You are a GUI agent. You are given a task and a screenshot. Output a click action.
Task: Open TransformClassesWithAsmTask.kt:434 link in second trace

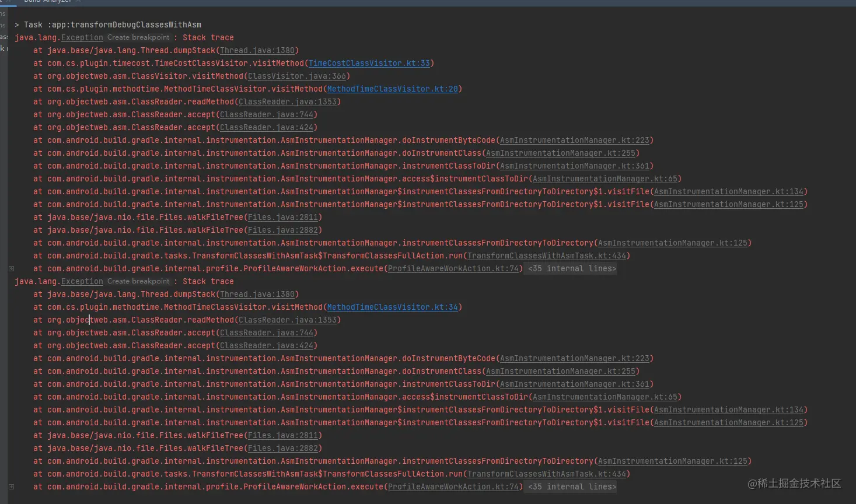[547, 474]
